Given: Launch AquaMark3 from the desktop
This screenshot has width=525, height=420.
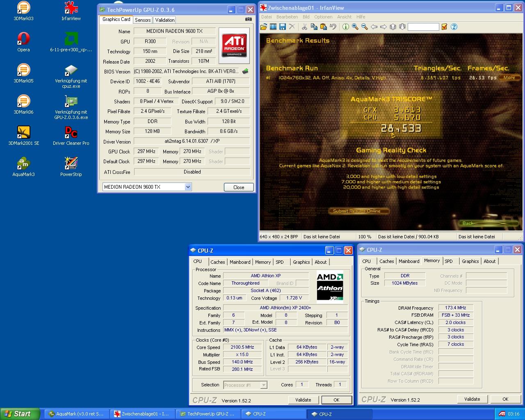Looking at the screenshot, I should coord(23,167).
